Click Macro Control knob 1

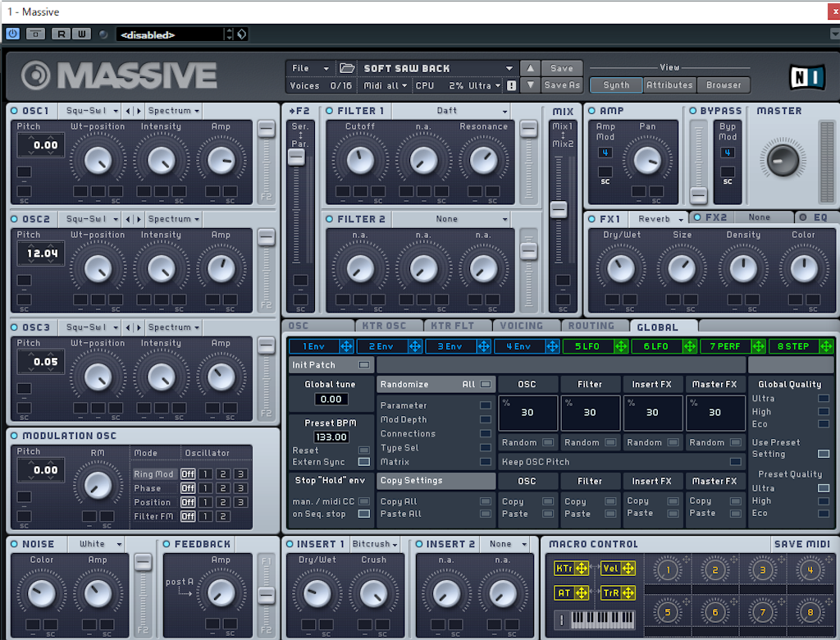(x=668, y=570)
